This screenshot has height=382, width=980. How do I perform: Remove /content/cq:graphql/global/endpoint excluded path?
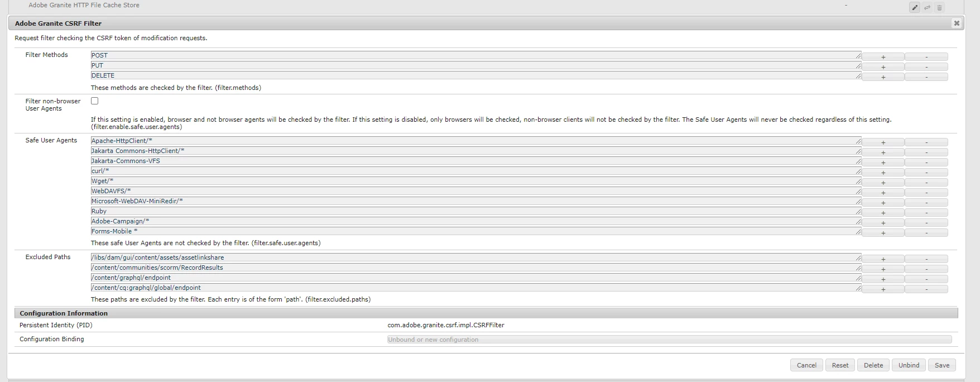coord(926,289)
